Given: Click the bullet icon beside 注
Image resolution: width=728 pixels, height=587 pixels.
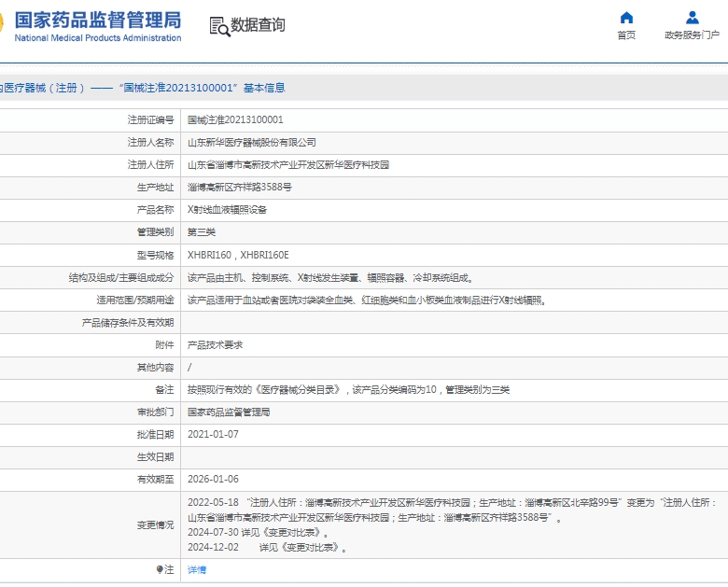Looking at the screenshot, I should point(160,569).
